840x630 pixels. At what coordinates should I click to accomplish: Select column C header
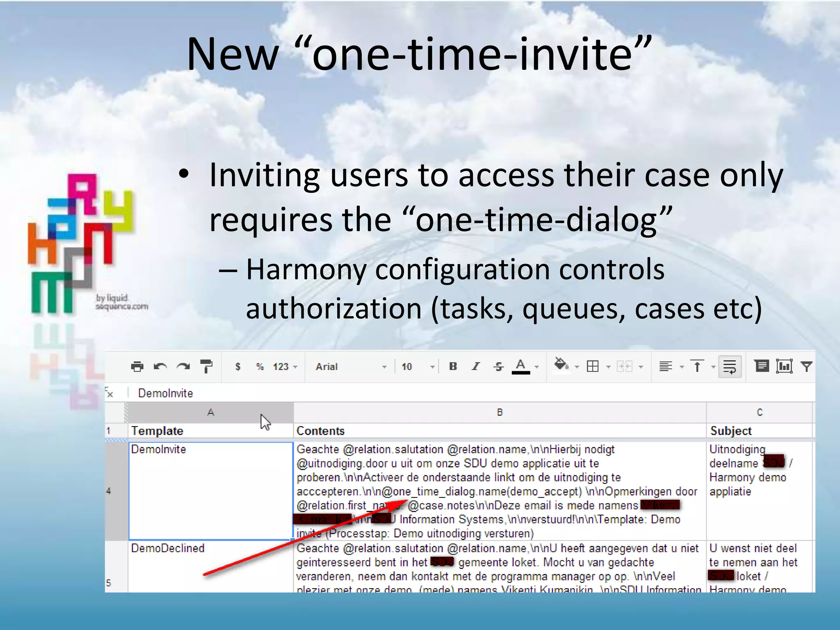click(760, 412)
